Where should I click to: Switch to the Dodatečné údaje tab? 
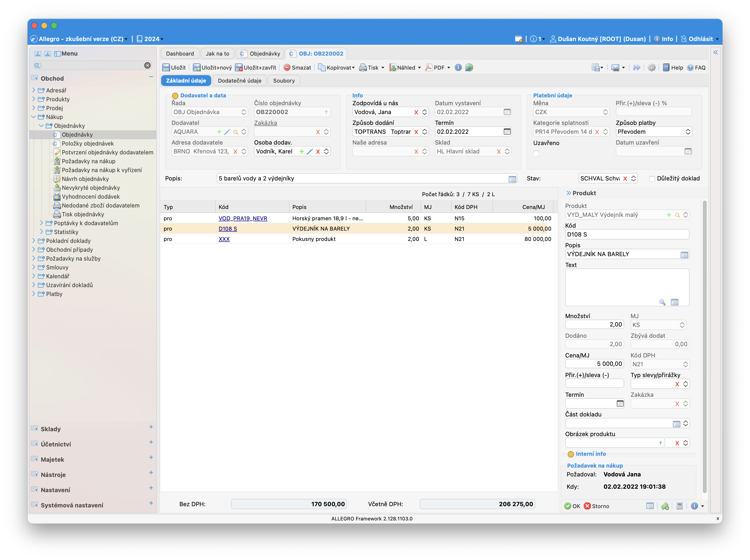(239, 81)
